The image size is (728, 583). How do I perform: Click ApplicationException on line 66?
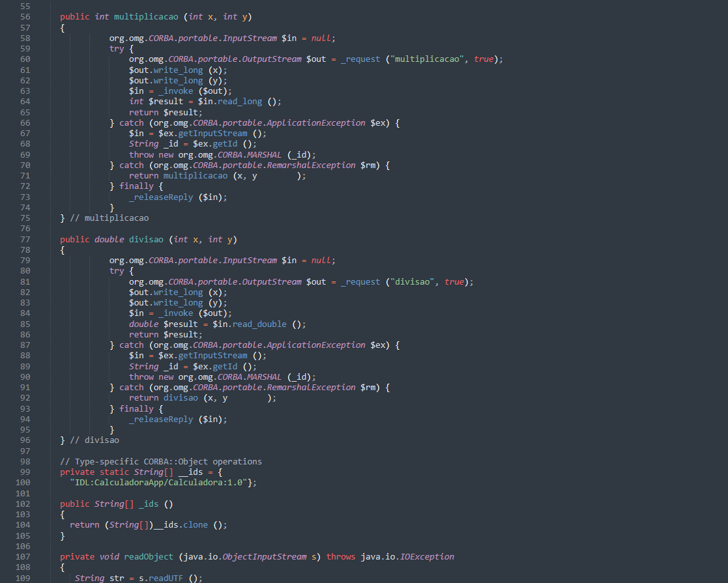tap(315, 123)
